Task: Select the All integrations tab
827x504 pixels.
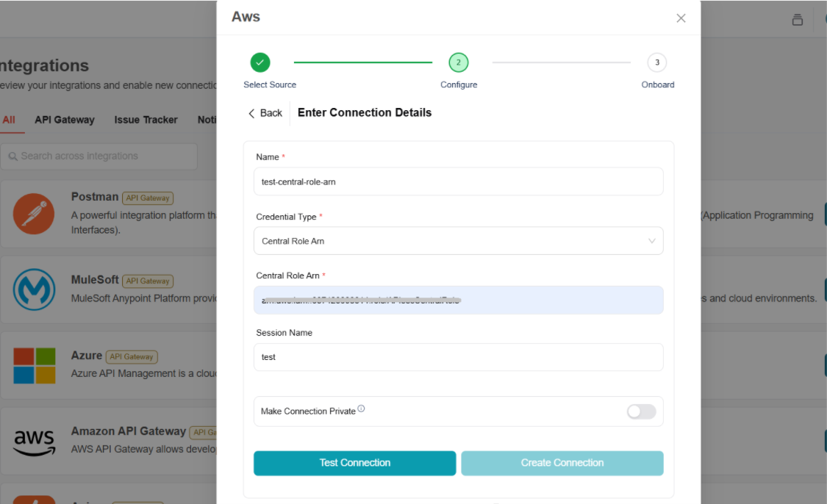Action: click(9, 120)
